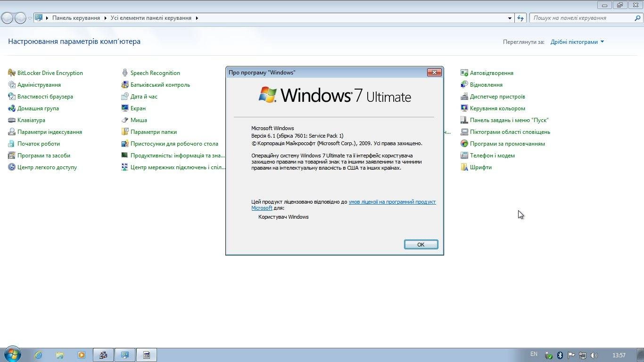Screen dimensions: 644x362
Task: Open the Windows Start orb
Action: 12,354
